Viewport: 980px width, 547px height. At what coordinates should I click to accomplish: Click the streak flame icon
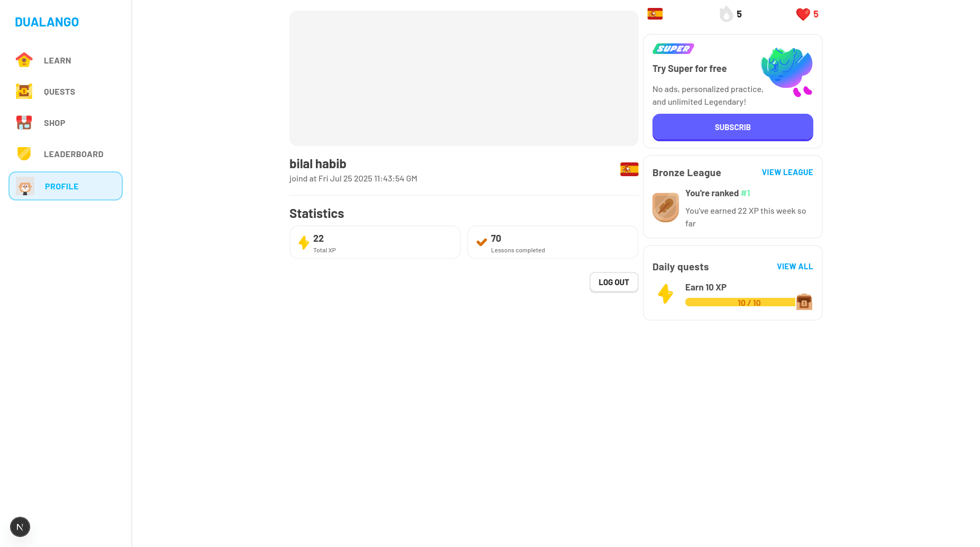pyautogui.click(x=726, y=14)
